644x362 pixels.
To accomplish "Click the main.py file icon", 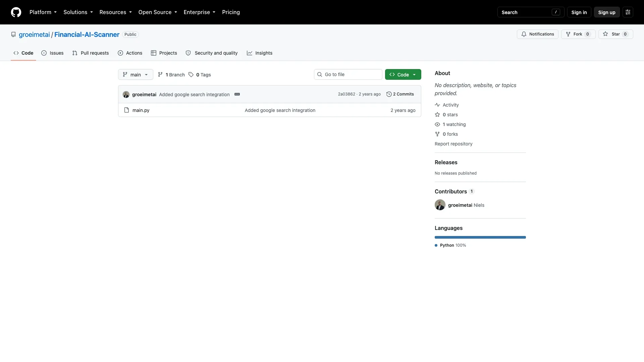I will 126,110.
